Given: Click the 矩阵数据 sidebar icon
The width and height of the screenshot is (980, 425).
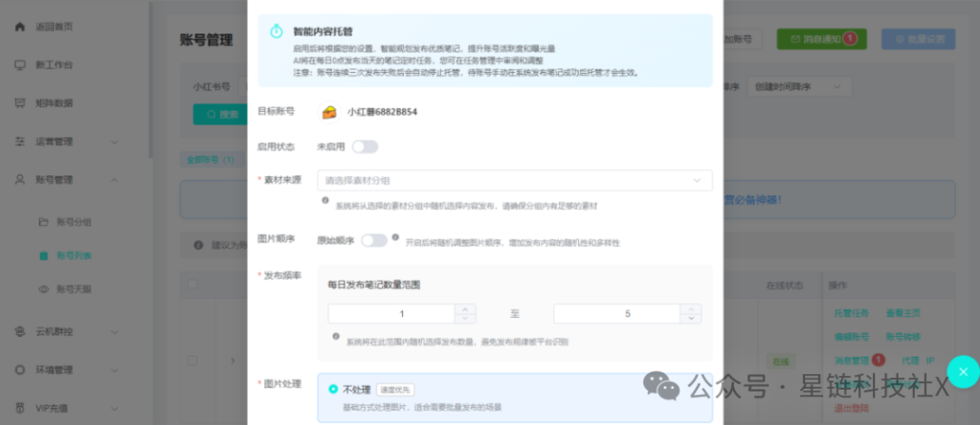Looking at the screenshot, I should click(20, 103).
